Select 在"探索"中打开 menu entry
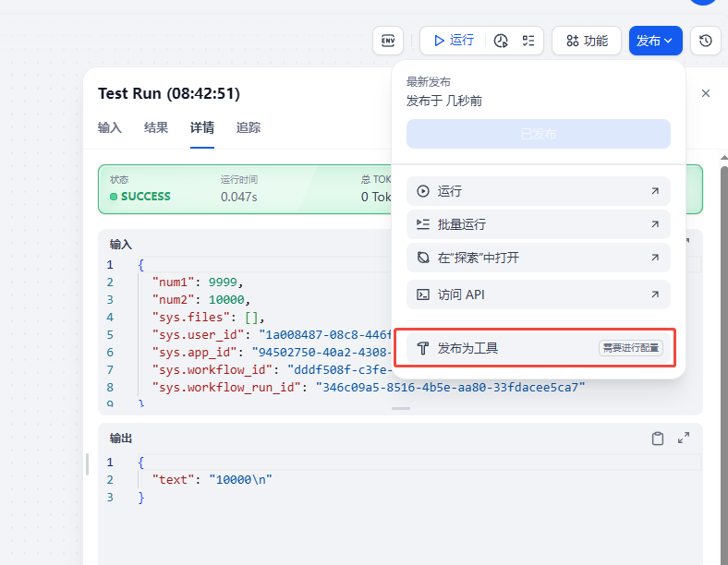 coord(538,258)
